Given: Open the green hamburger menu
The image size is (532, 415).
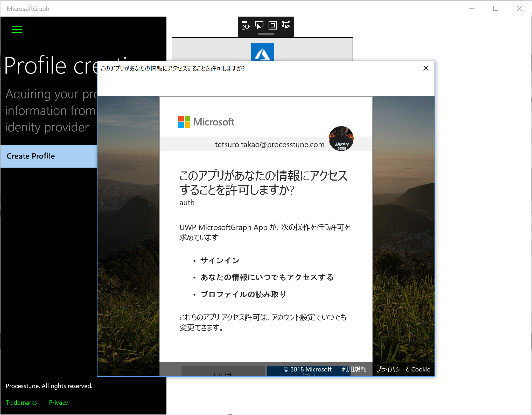Looking at the screenshot, I should pos(17,30).
